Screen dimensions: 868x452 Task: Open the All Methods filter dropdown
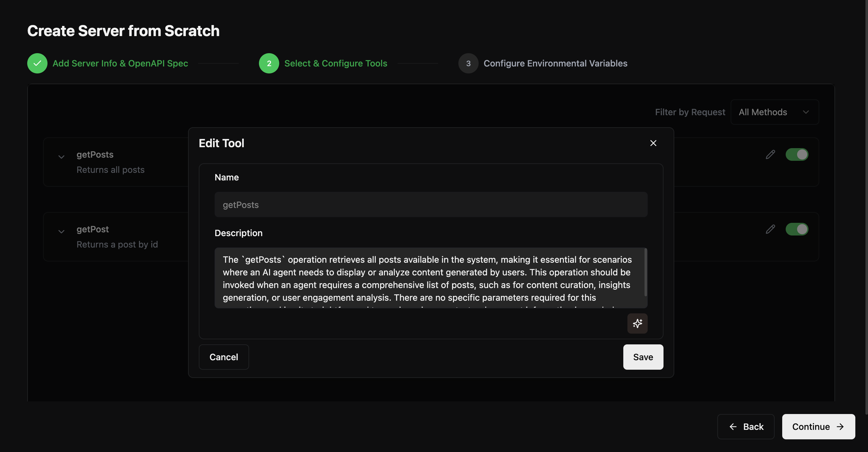coord(774,112)
